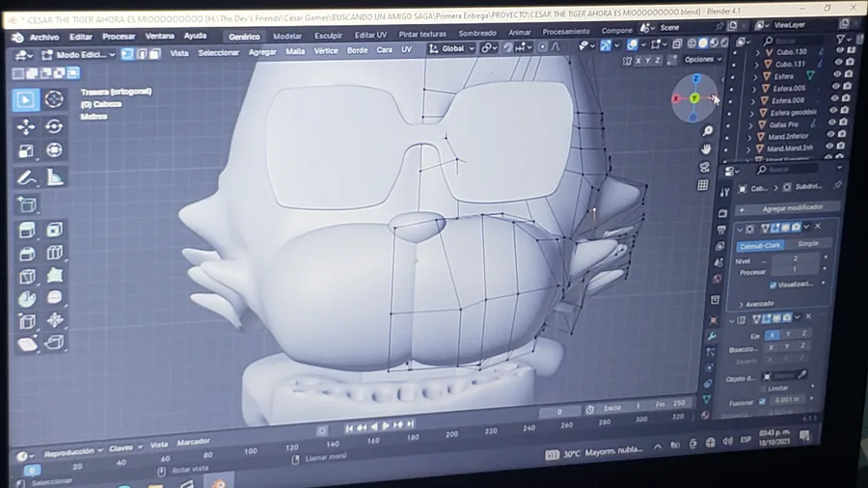The width and height of the screenshot is (868, 488).
Task: Hide Gafas Pro with its eye icon
Action: (x=832, y=122)
